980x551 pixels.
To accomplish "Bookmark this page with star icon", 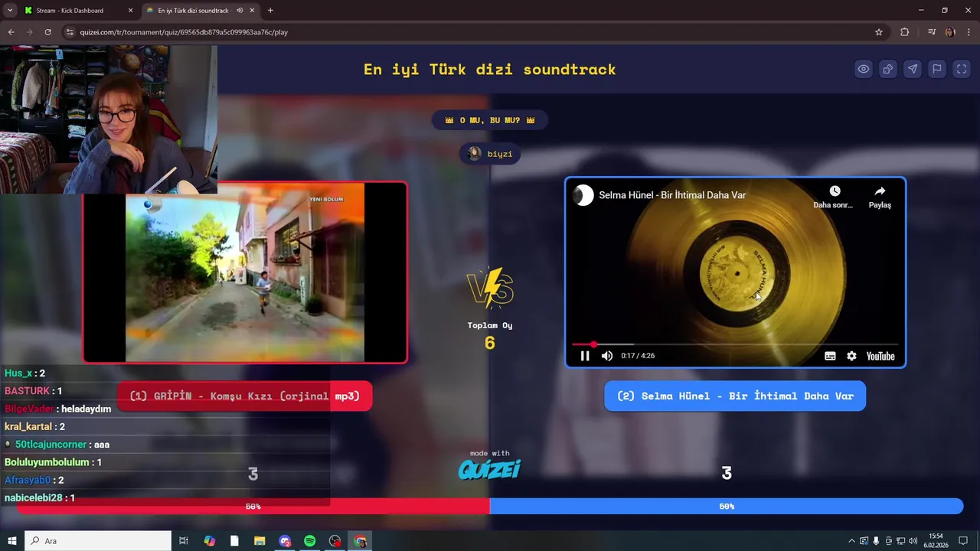I will tap(879, 32).
